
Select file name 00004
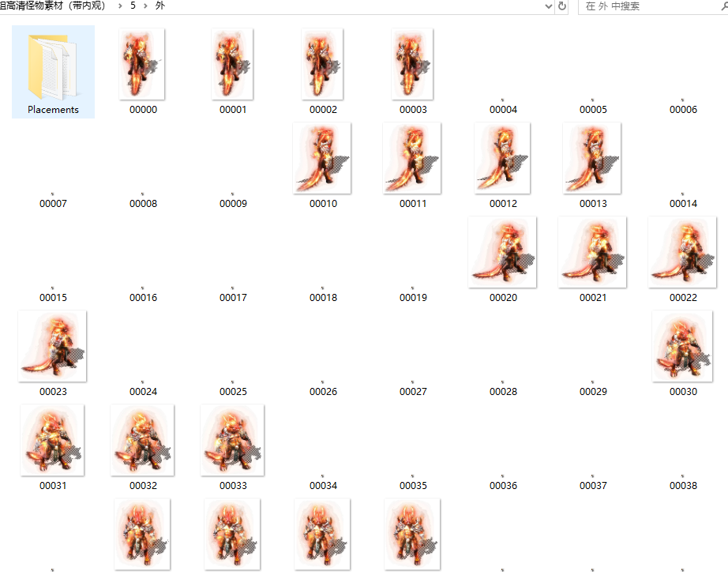pyautogui.click(x=503, y=109)
